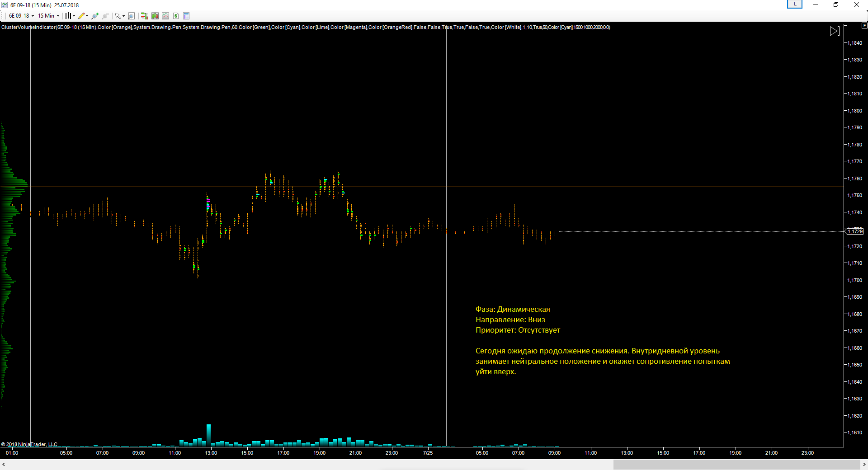
Task: Open the Chart Trader icon
Action: click(x=144, y=16)
